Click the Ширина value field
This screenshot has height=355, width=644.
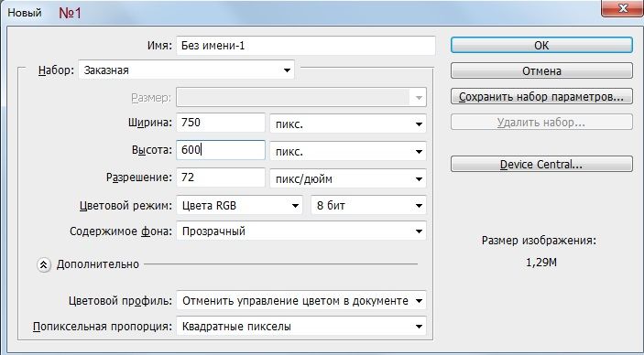tap(221, 123)
